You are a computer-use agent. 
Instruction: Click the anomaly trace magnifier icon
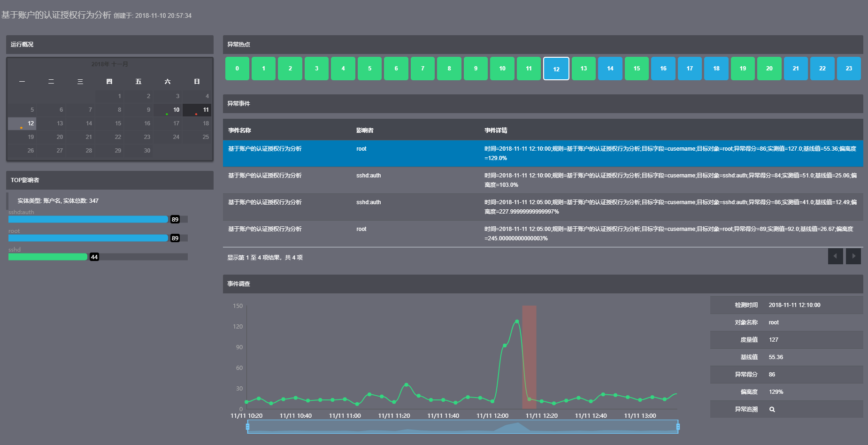click(x=772, y=409)
